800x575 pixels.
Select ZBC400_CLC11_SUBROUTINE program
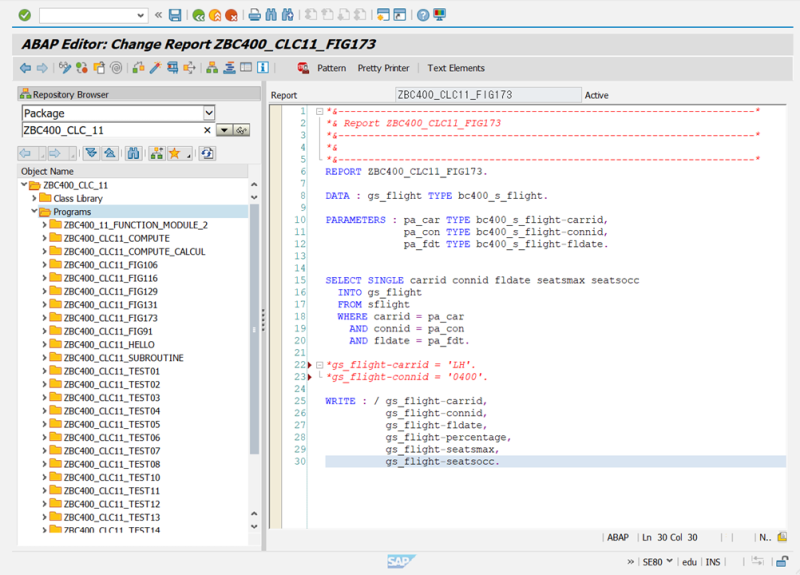(x=123, y=358)
